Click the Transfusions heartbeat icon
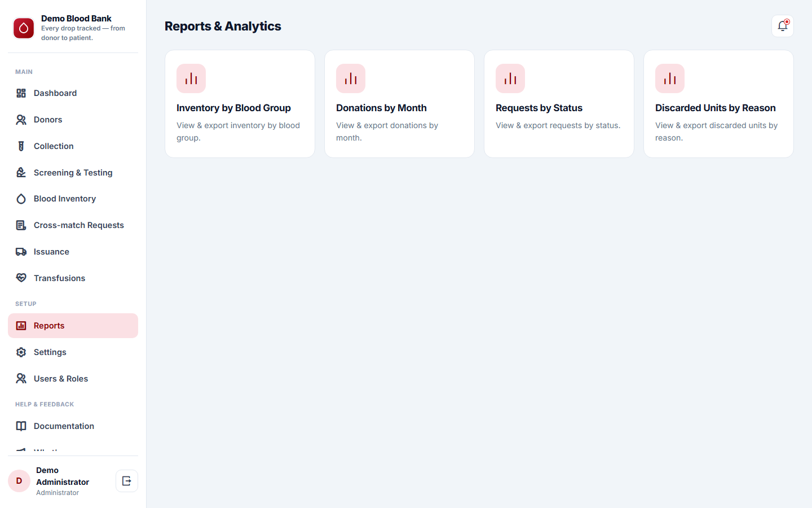The image size is (812, 508). pos(21,278)
